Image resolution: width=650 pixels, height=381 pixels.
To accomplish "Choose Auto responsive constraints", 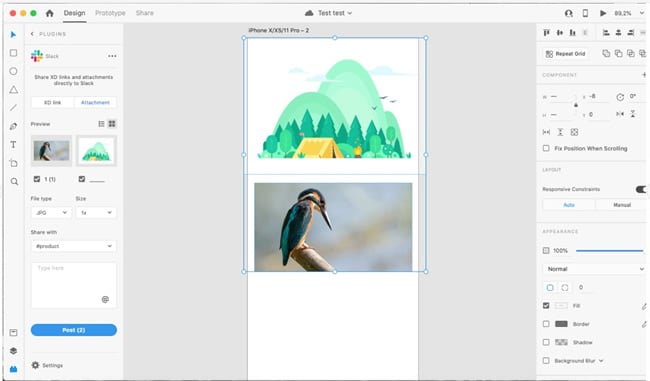I will point(569,205).
